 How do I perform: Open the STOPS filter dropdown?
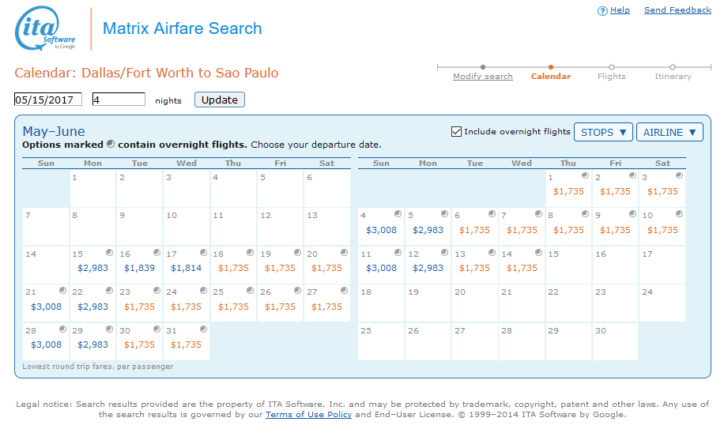pos(603,132)
